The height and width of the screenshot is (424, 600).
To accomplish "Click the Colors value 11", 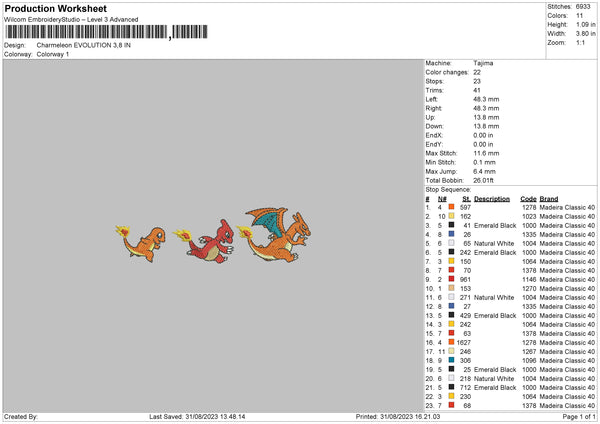I will [579, 16].
